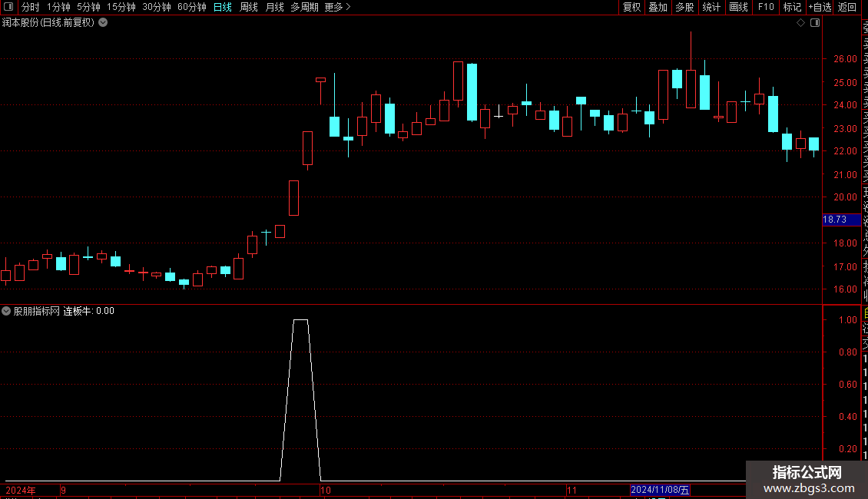Click the 股朋指标网 indicator name
868x499 pixels.
pyautogui.click(x=37, y=311)
